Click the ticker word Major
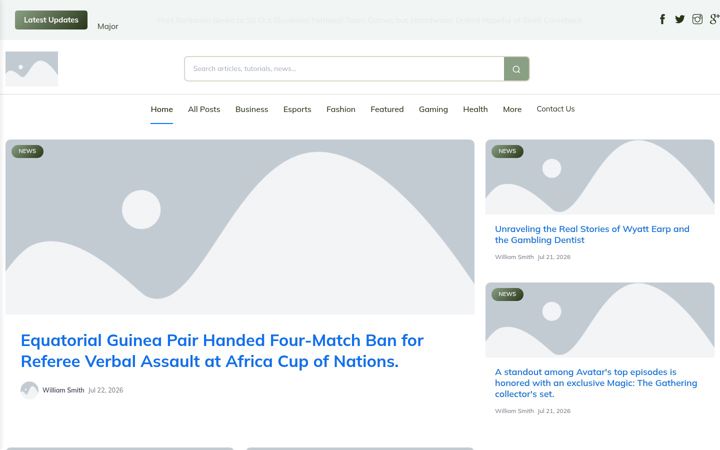This screenshot has height=450, width=720. [108, 27]
